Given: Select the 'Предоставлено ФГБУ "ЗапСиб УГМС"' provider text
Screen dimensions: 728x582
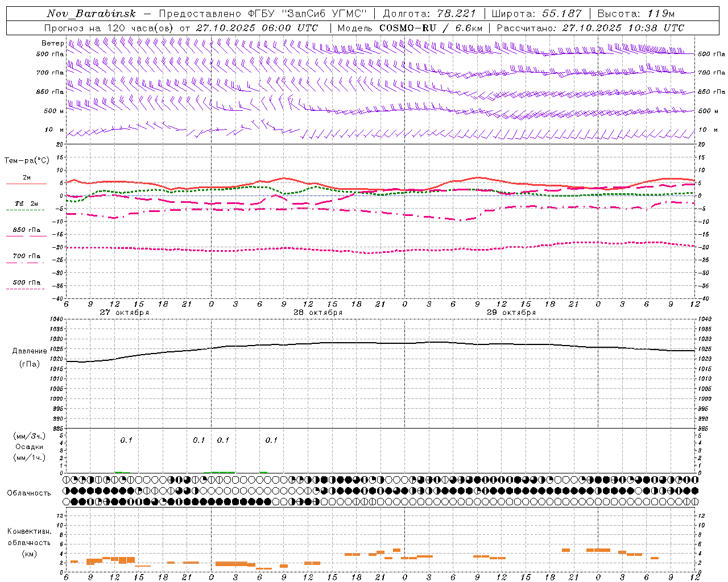Looking at the screenshot, I should pyautogui.click(x=263, y=14).
